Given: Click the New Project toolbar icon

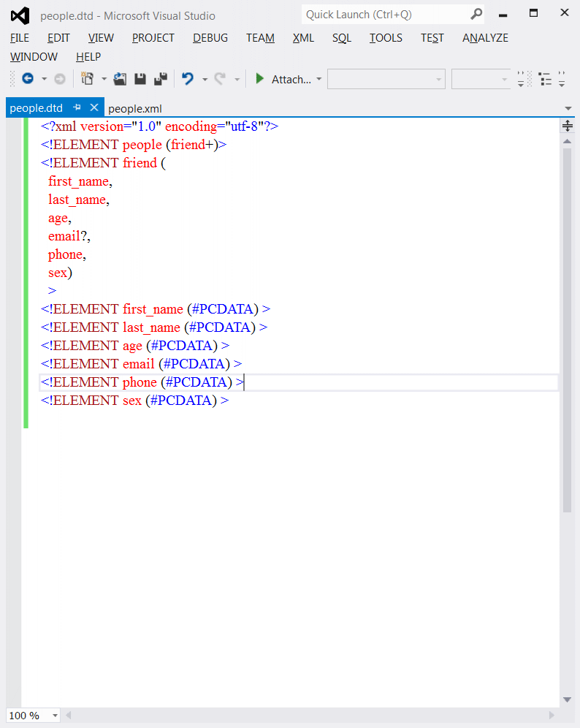Looking at the screenshot, I should [87, 78].
